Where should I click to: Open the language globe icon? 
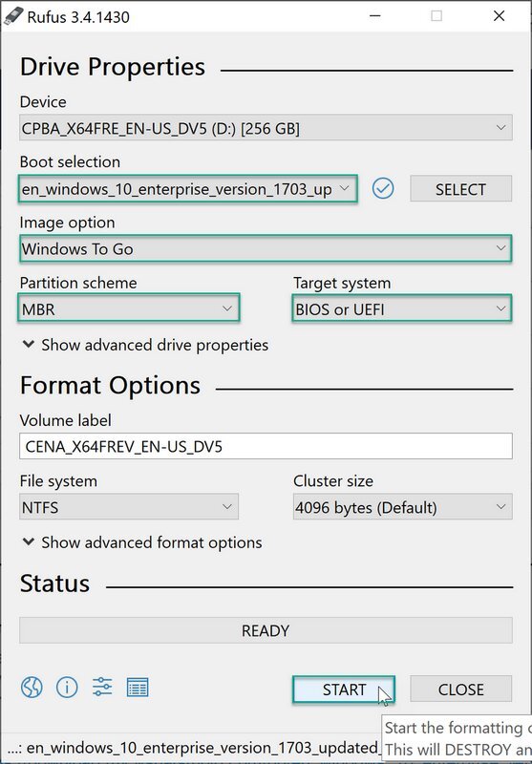coord(32,688)
